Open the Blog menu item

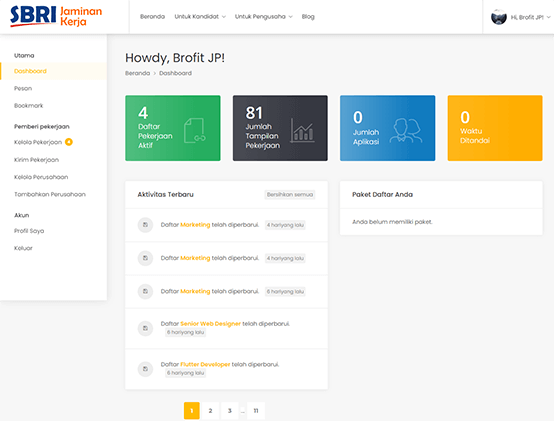pos(308,17)
